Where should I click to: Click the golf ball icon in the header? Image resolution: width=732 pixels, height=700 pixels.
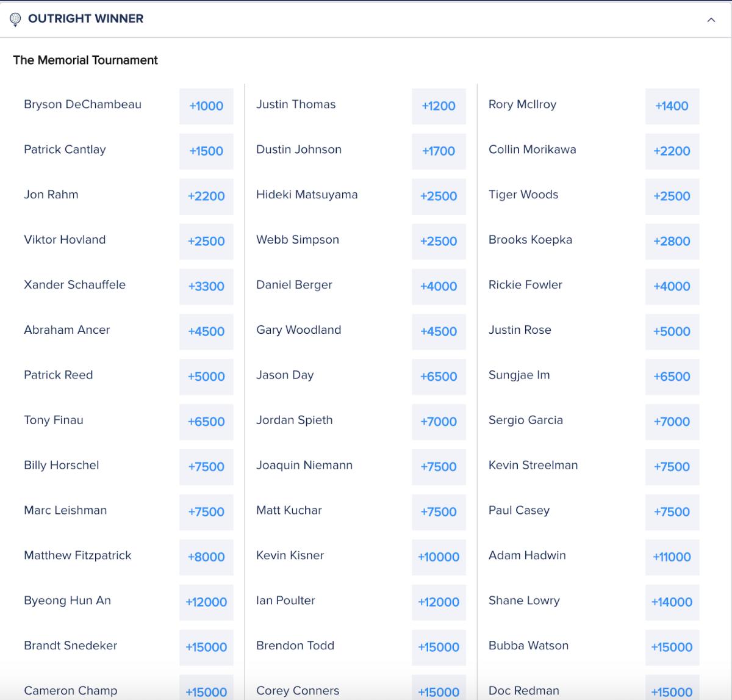16,18
